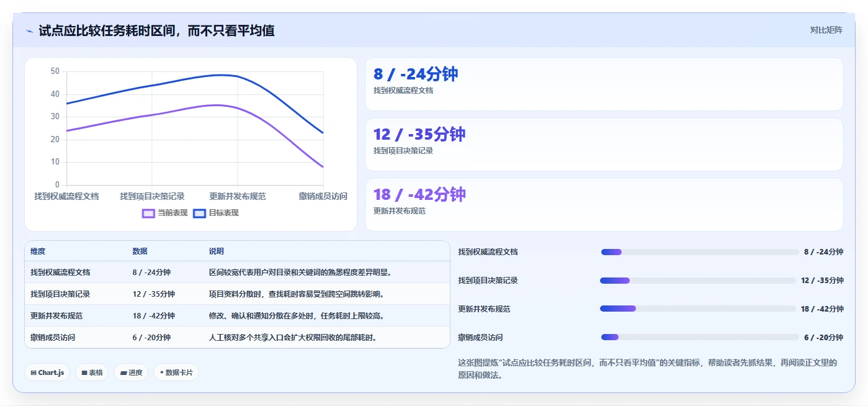868x406 pixels.
Task: Click chart x-axis label 找到项目决策记录
Action: click(x=152, y=196)
